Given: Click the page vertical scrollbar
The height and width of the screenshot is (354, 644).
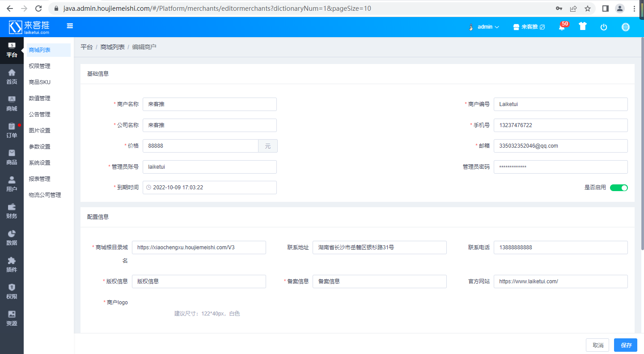Looking at the screenshot, I should (642, 143).
